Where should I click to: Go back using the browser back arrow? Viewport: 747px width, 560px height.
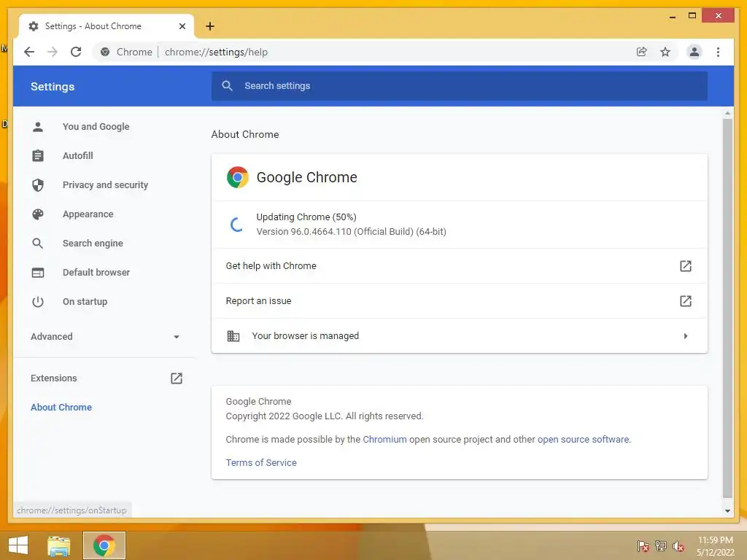[x=29, y=52]
